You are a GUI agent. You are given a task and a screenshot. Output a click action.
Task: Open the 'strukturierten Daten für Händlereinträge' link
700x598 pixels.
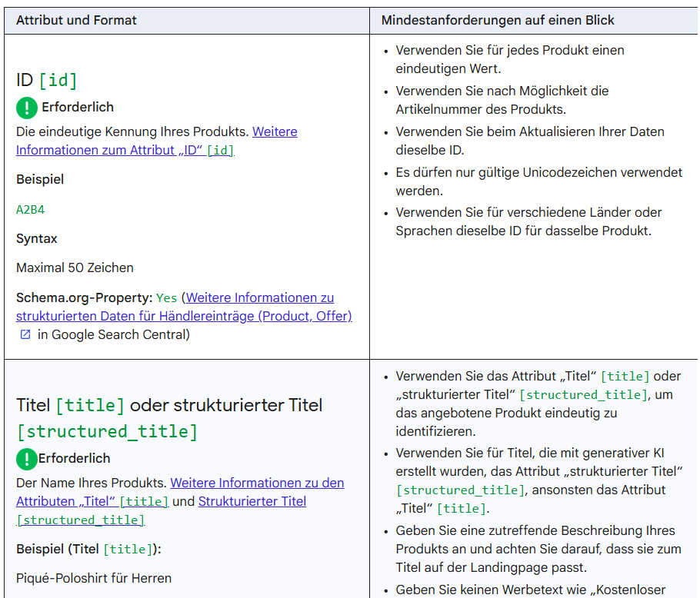pos(184,316)
